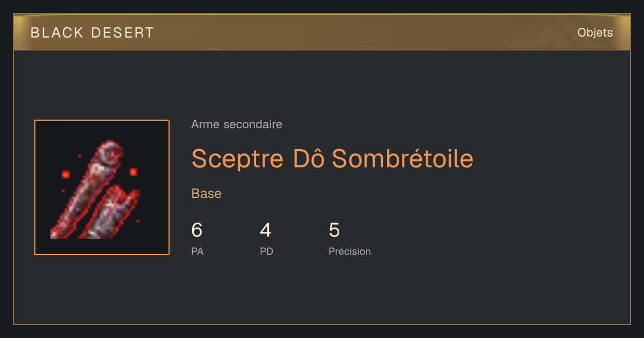This screenshot has width=644, height=338.
Task: Click the empty dark card area below the stats
Action: 322,292
